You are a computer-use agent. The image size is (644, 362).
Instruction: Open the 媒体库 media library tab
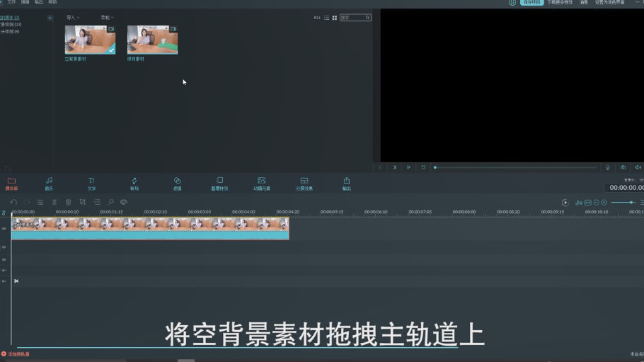[11, 184]
